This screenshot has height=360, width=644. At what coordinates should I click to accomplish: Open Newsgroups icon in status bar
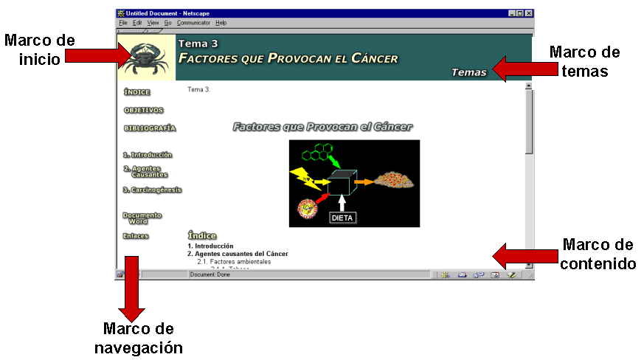(x=478, y=274)
